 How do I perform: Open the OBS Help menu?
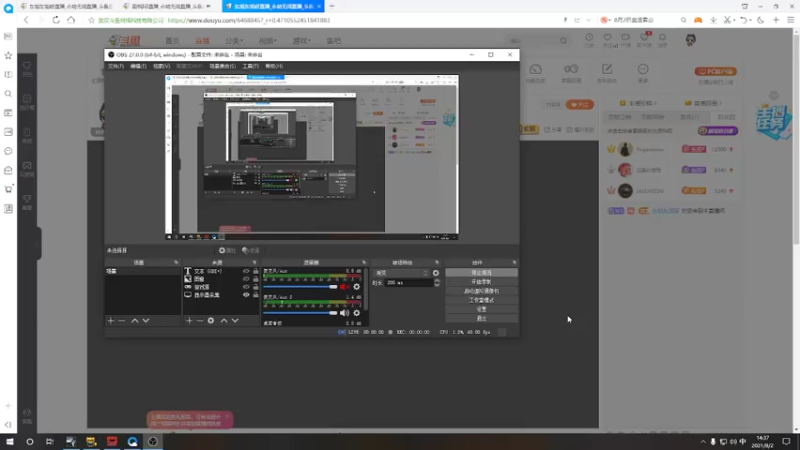[274, 66]
